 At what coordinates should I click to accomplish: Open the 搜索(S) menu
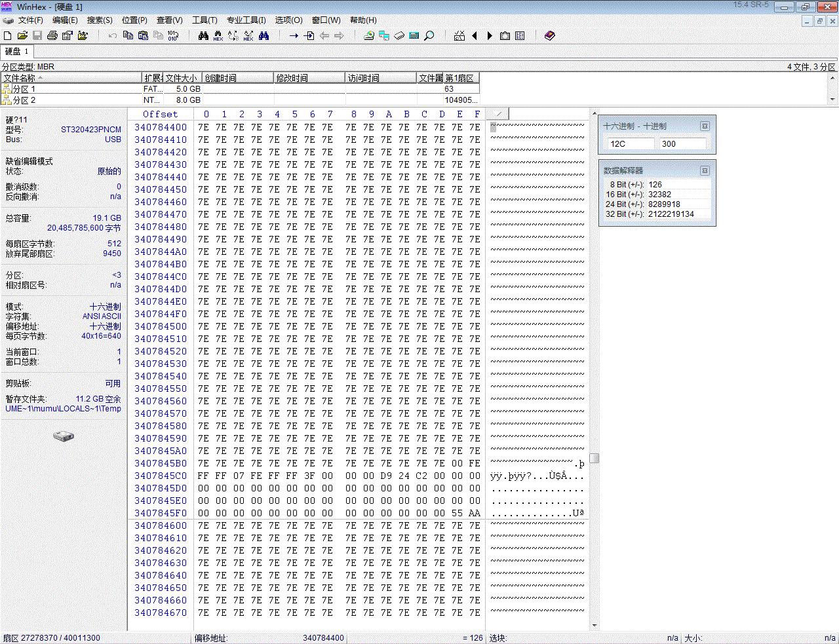coord(100,20)
